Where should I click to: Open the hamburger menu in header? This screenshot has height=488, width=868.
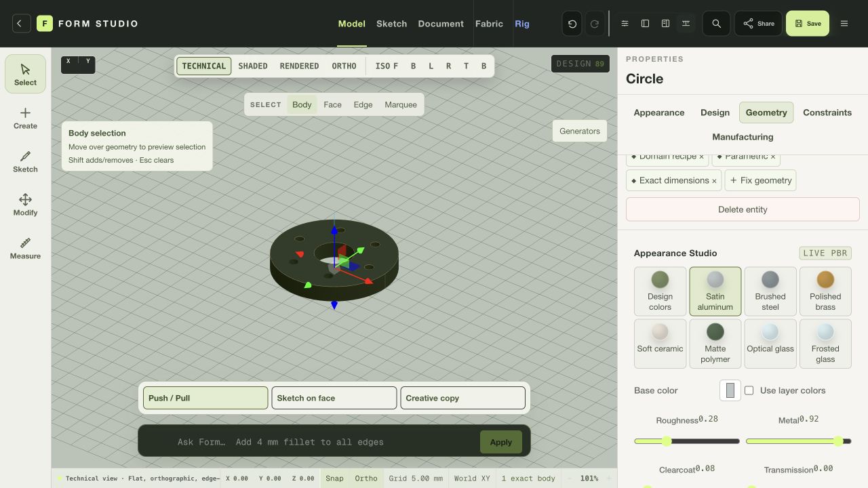click(x=844, y=24)
